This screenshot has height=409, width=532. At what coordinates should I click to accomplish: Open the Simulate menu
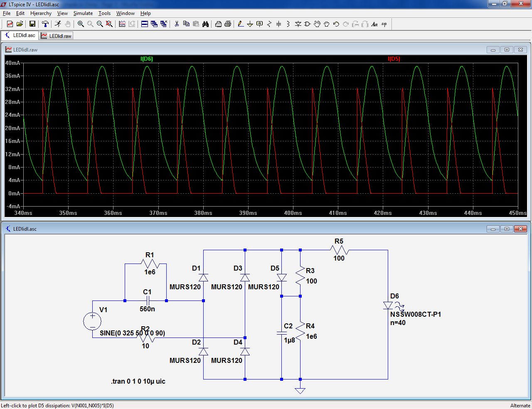[x=83, y=13]
